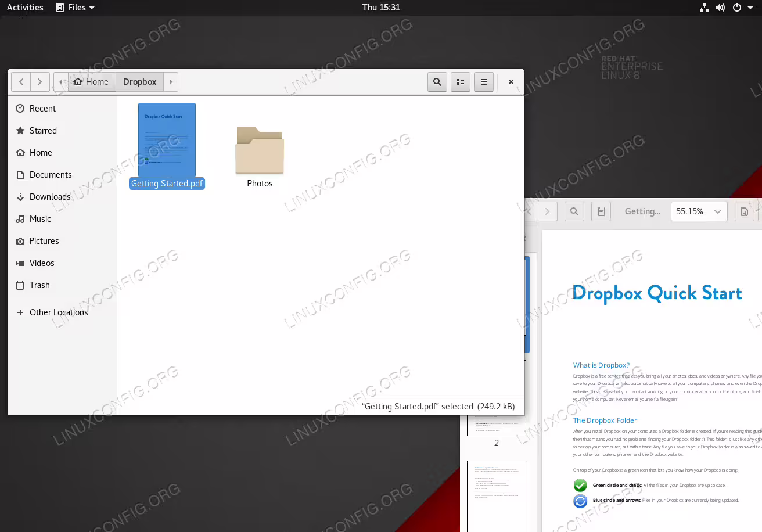Open Recent in the sidebar
Viewport: 762px width, 532px height.
(62, 109)
